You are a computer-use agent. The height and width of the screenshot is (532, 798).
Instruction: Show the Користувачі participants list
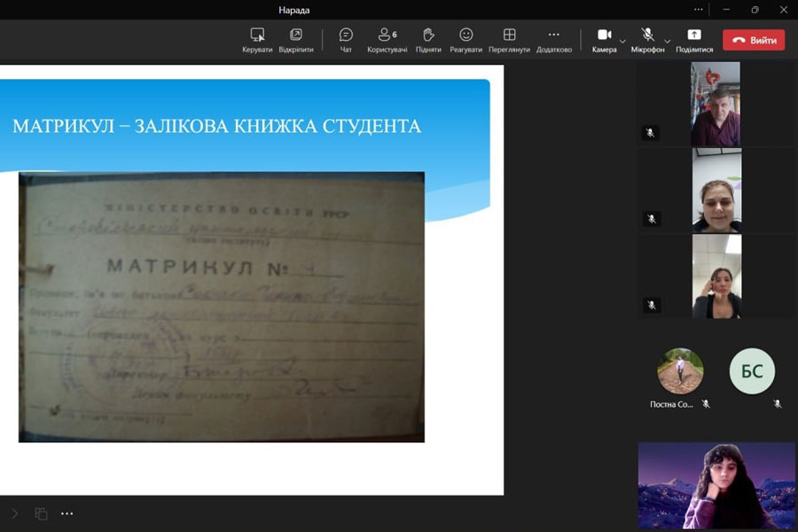coord(387,40)
